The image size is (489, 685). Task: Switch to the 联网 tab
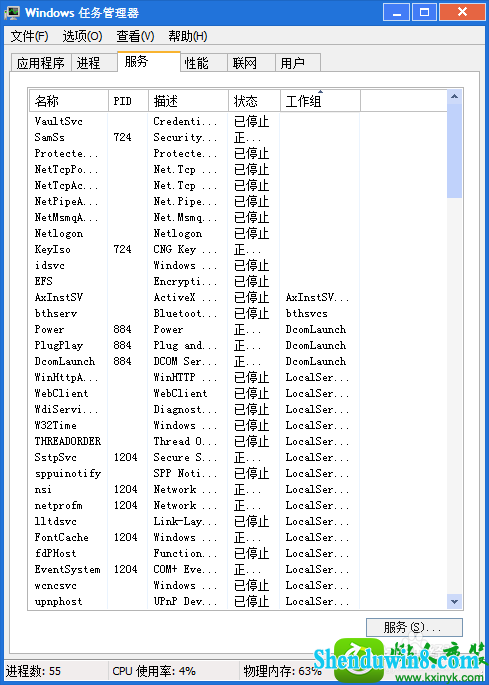coord(251,63)
